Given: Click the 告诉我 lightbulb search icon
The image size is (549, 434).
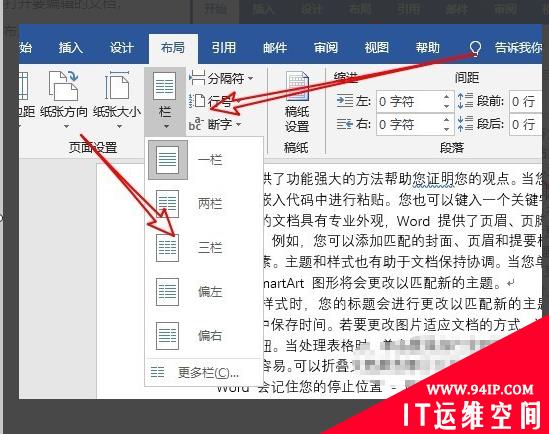Looking at the screenshot, I should pos(475,48).
